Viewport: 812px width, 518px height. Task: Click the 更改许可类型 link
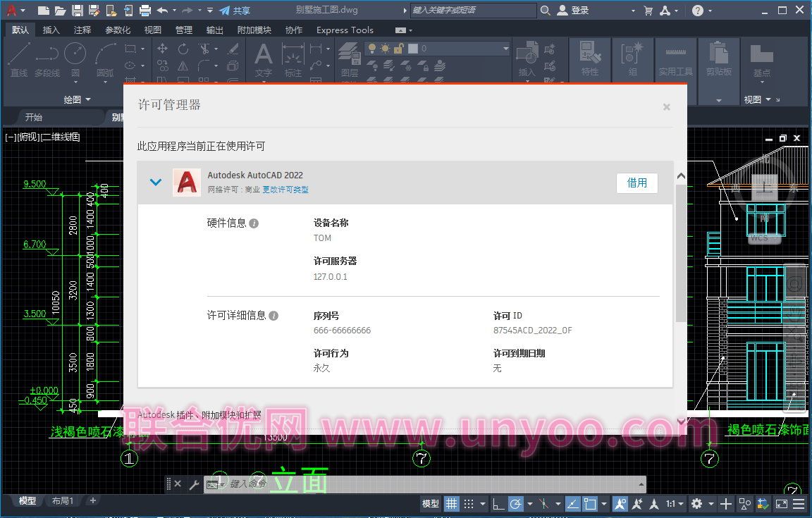coord(285,190)
